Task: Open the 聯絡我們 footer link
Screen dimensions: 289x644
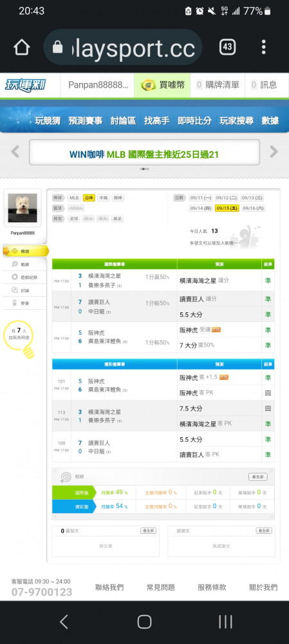Action: click(109, 587)
